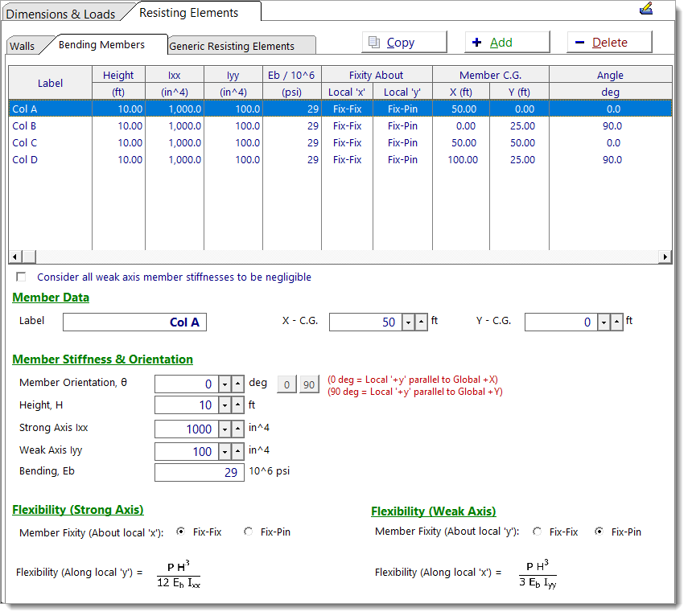The height and width of the screenshot is (616, 688).
Task: Select the Col D row
Action: tap(340, 159)
